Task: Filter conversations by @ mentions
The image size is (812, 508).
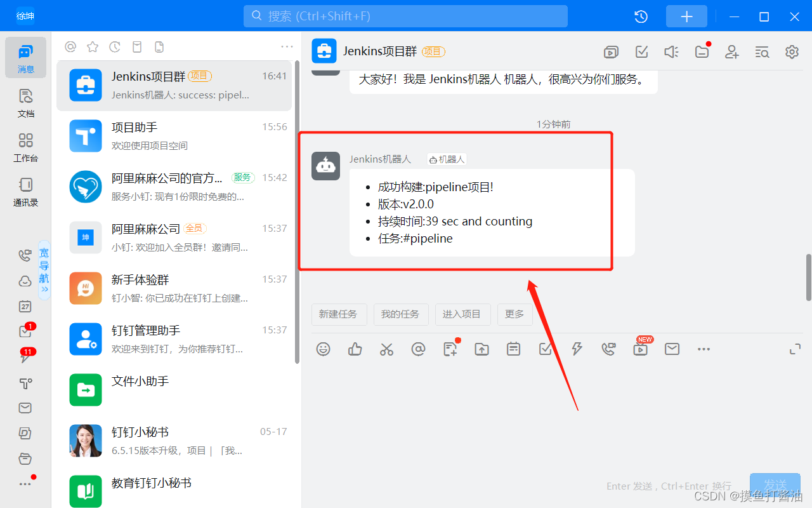Action: pos(70,47)
